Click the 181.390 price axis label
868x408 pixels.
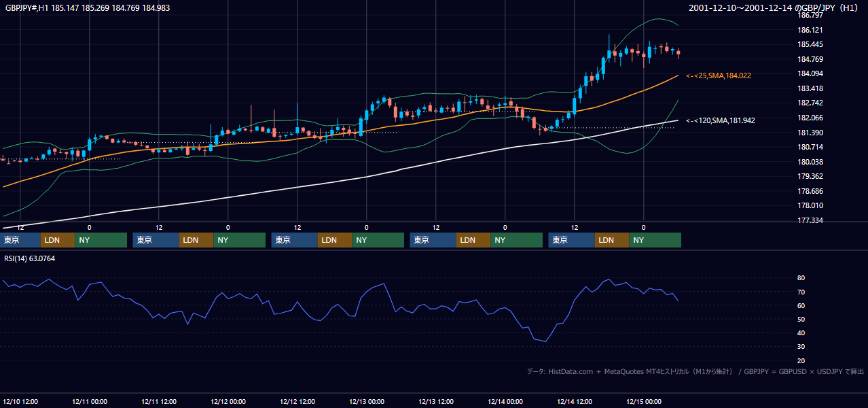pos(811,132)
